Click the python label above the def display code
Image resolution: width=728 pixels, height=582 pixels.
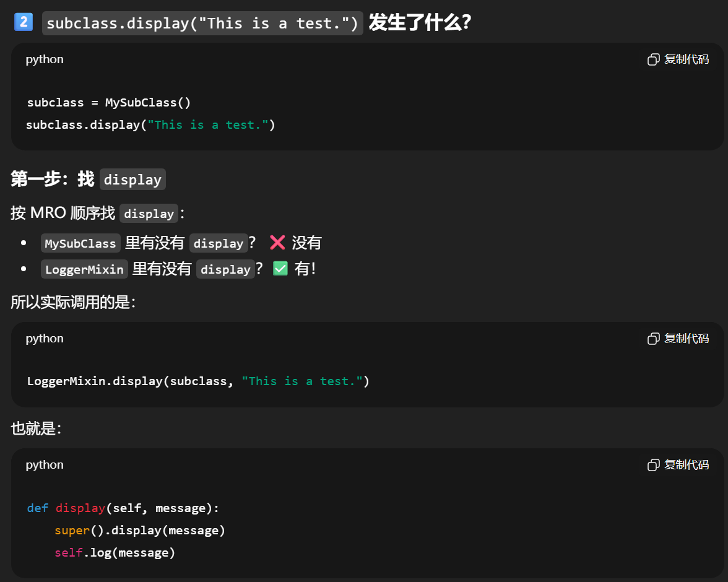coord(45,465)
